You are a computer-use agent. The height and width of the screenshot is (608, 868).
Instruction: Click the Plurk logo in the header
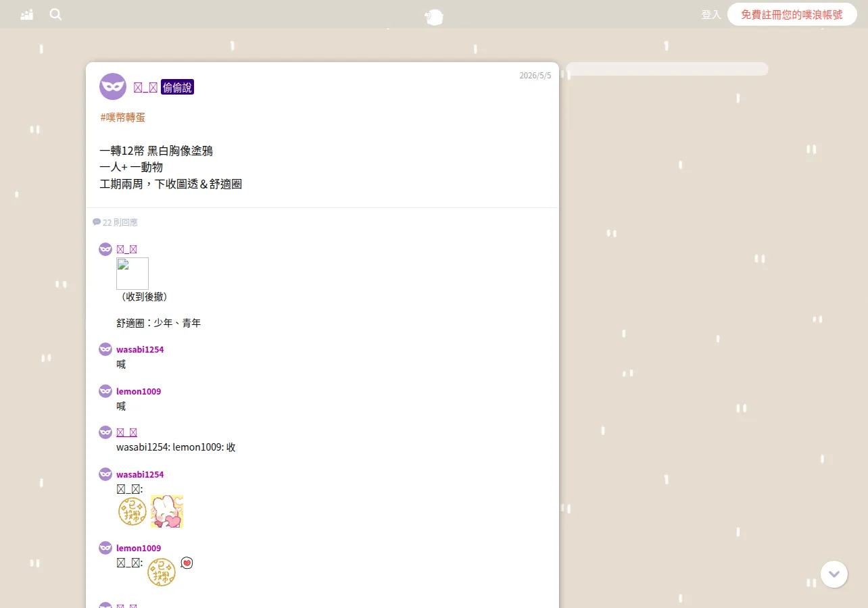click(434, 17)
